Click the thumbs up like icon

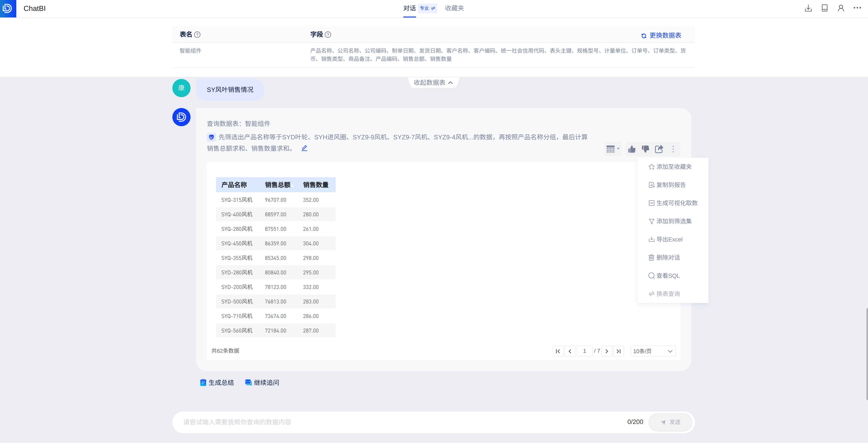pos(632,149)
